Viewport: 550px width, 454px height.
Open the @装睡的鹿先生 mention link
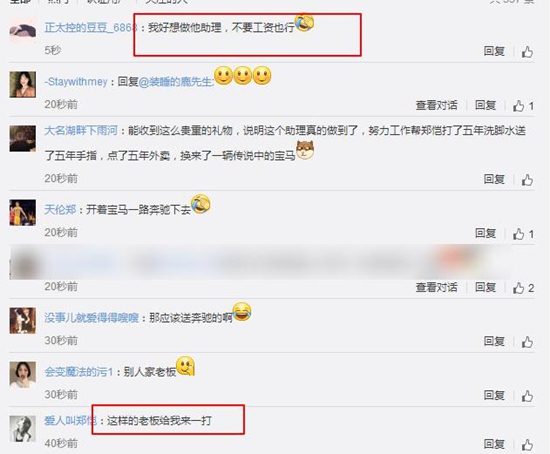point(176,82)
